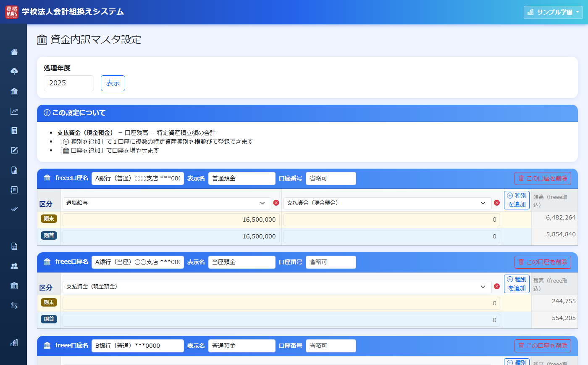Remove 支払資金 type in A銀行(普通) account with red X
Image resolution: width=588 pixels, height=365 pixels.
[x=497, y=203]
